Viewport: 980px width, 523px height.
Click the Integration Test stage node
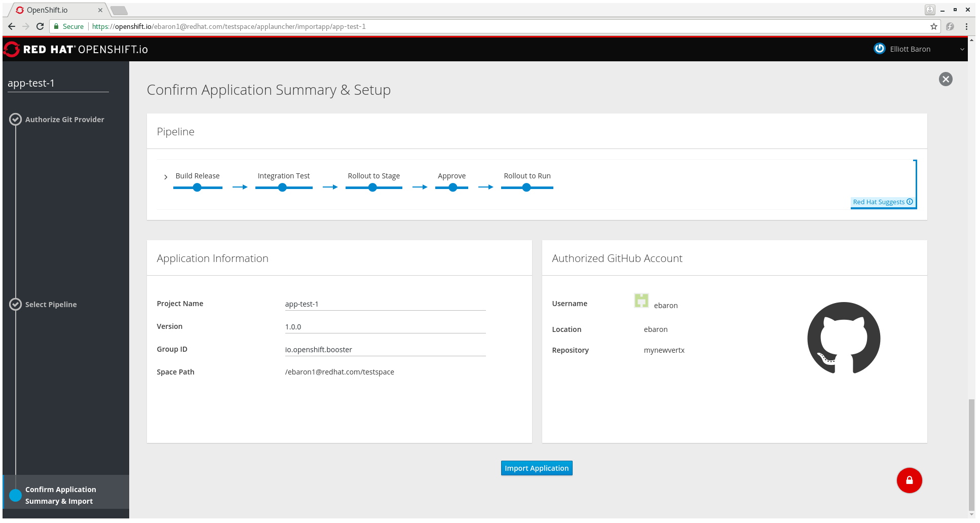click(x=283, y=188)
